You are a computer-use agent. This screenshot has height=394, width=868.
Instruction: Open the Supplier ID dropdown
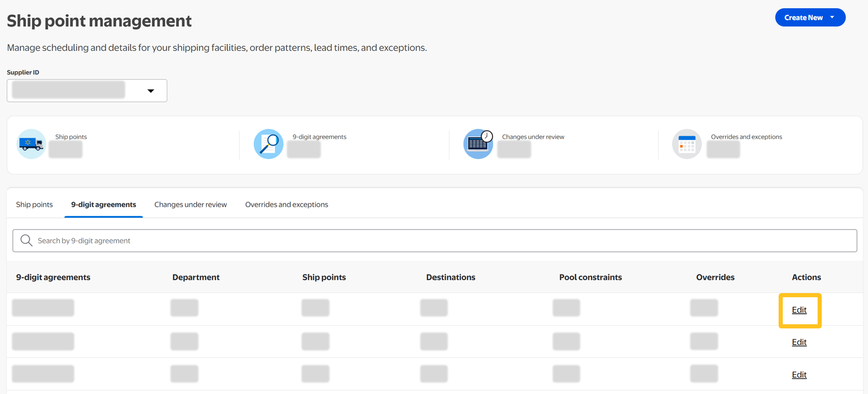pyautogui.click(x=150, y=91)
